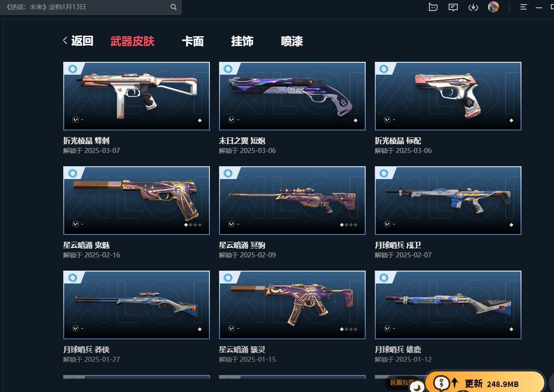The height and width of the screenshot is (392, 554).
Task: Click the circle emblem on 末日之翼 短炮 card
Action: [x=231, y=120]
